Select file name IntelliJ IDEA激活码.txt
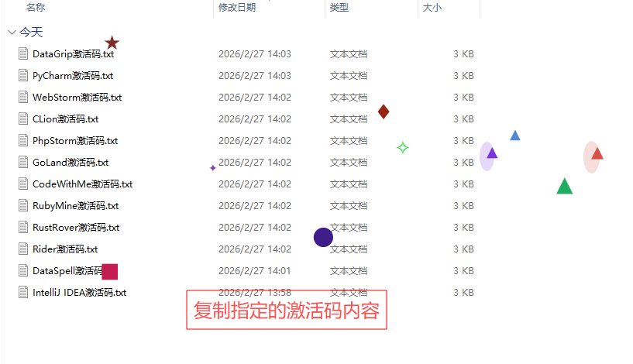This screenshot has height=364, width=633. (80, 293)
